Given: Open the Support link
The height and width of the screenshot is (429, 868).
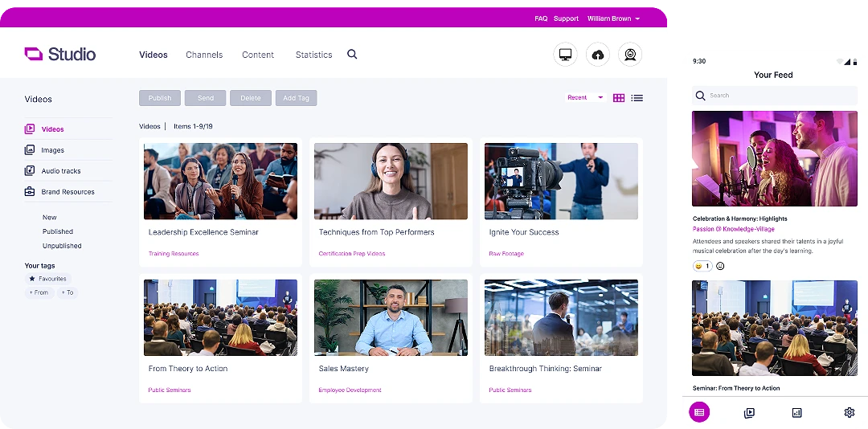Looking at the screenshot, I should pyautogui.click(x=566, y=18).
